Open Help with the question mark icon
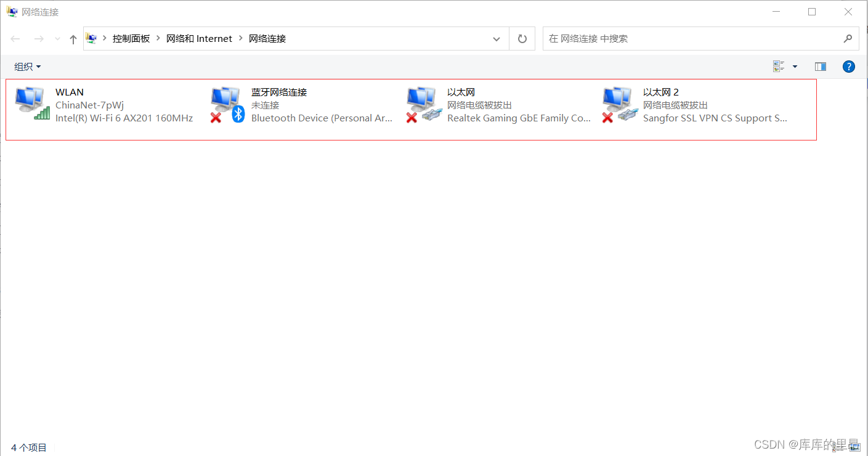The width and height of the screenshot is (868, 456). coord(848,66)
